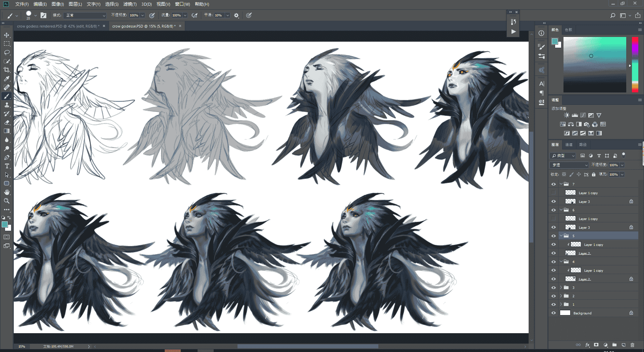This screenshot has height=352, width=644.
Task: Select the Horizontal Type tool
Action: (7, 166)
